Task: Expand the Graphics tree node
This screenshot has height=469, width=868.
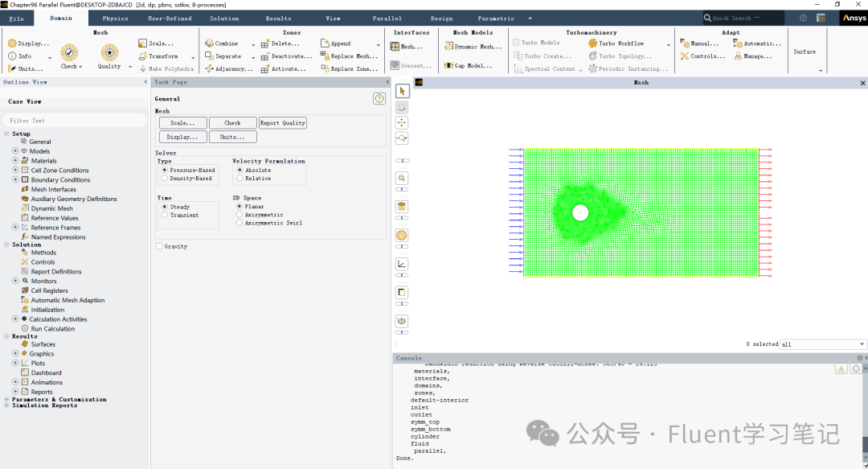Action: 15,353
